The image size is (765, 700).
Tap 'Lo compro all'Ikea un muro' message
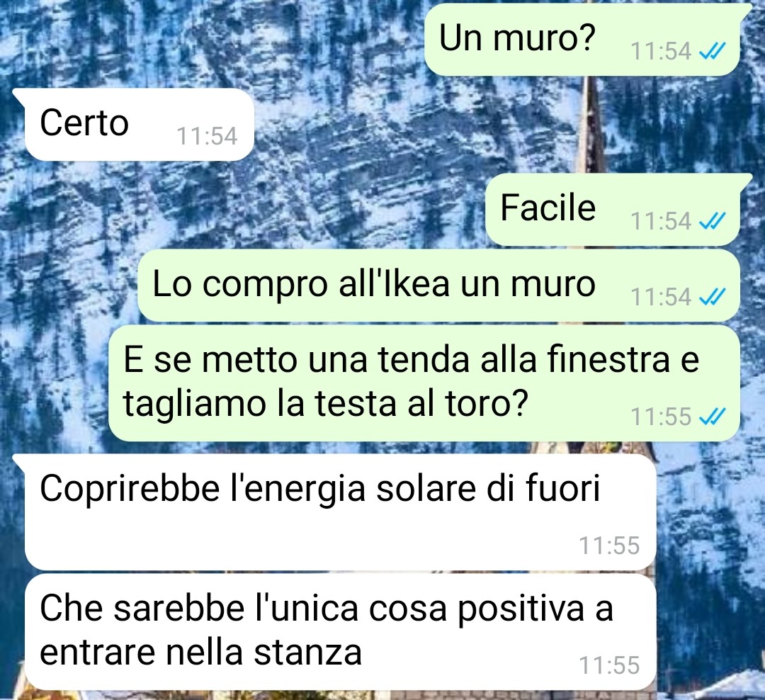point(439,286)
